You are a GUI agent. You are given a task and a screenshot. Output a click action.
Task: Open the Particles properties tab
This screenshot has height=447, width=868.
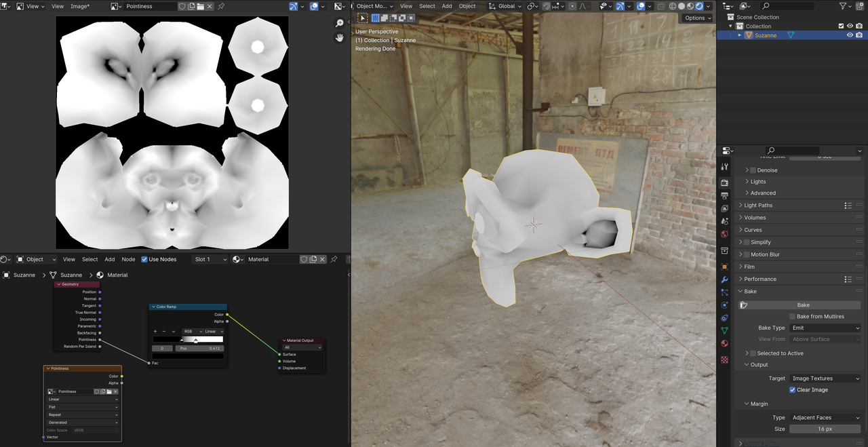[x=724, y=292]
